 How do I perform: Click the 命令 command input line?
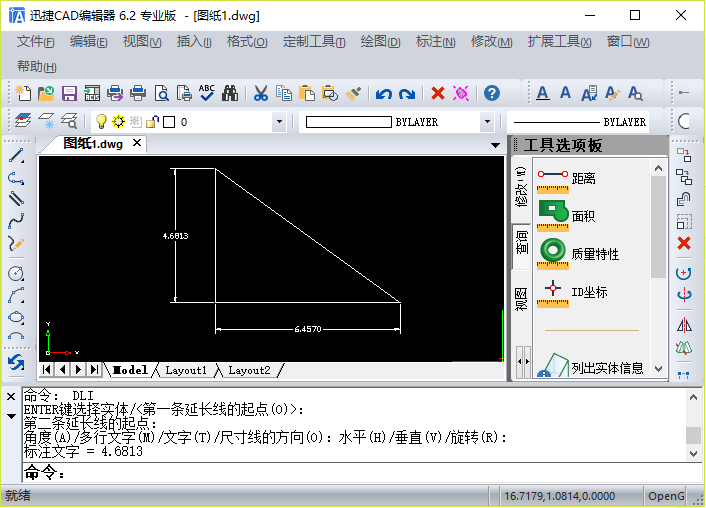coord(362,473)
